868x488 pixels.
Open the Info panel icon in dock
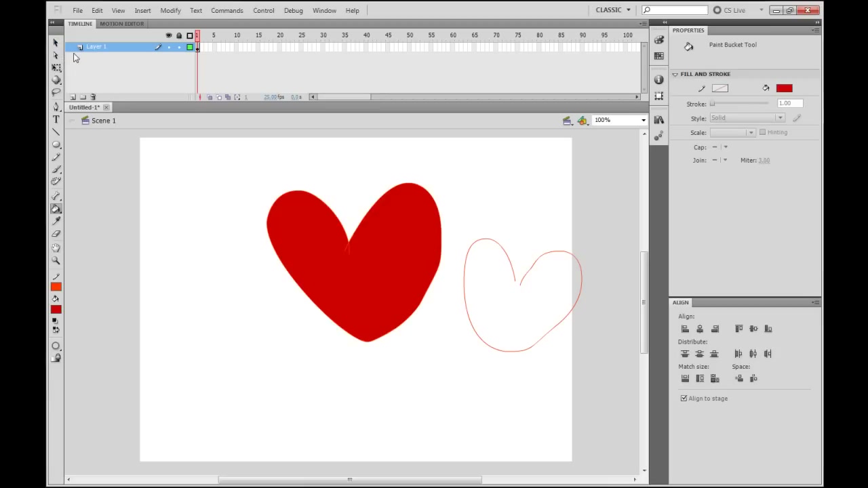tap(658, 80)
